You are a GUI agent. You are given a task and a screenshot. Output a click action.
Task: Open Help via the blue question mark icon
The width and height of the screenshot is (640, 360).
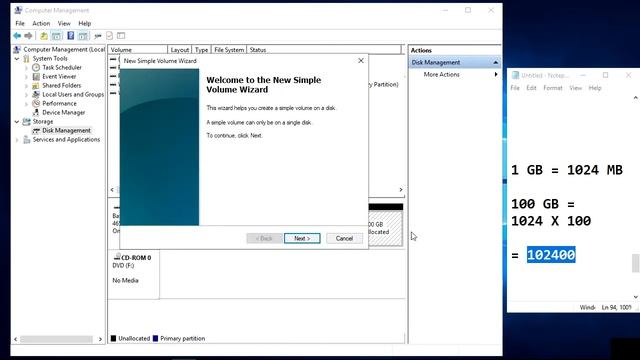[x=71, y=36]
